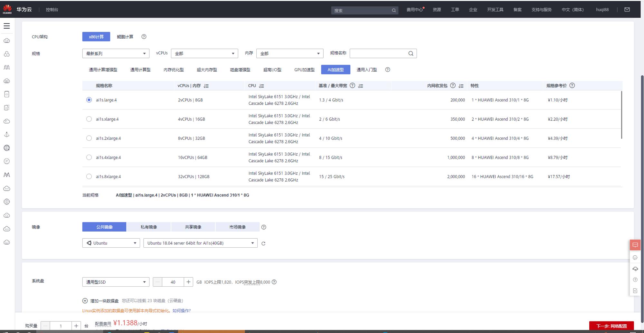Click the flavor table vertical scrollbar
The height and width of the screenshot is (333, 644).
pyautogui.click(x=621, y=115)
